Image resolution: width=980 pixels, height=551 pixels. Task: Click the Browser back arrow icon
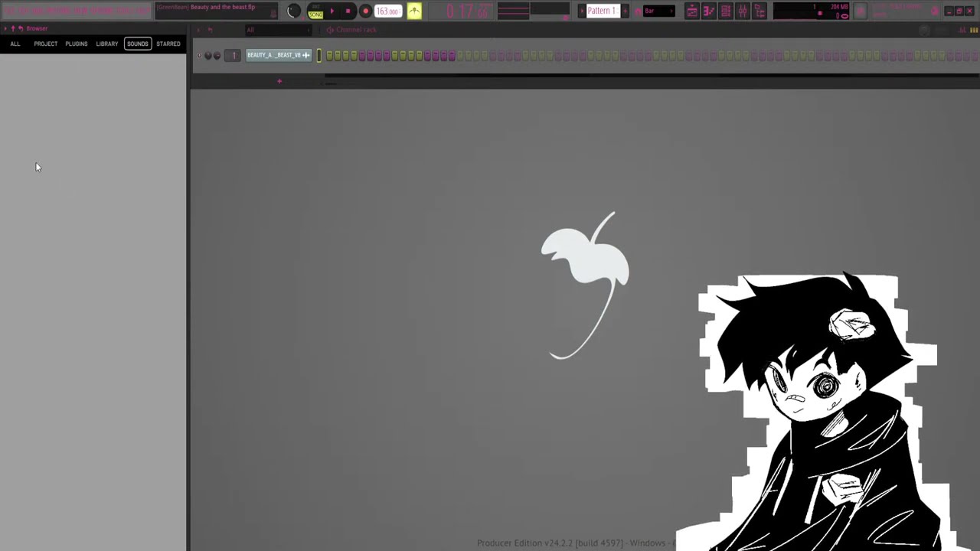tap(21, 28)
